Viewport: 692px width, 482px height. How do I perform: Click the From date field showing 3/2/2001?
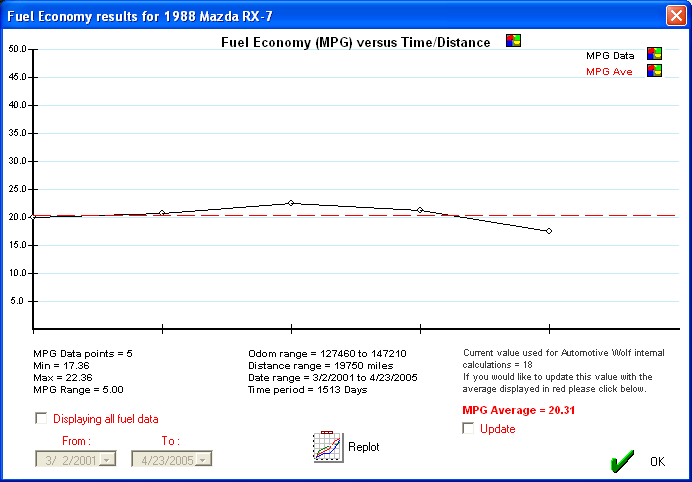(x=68, y=459)
